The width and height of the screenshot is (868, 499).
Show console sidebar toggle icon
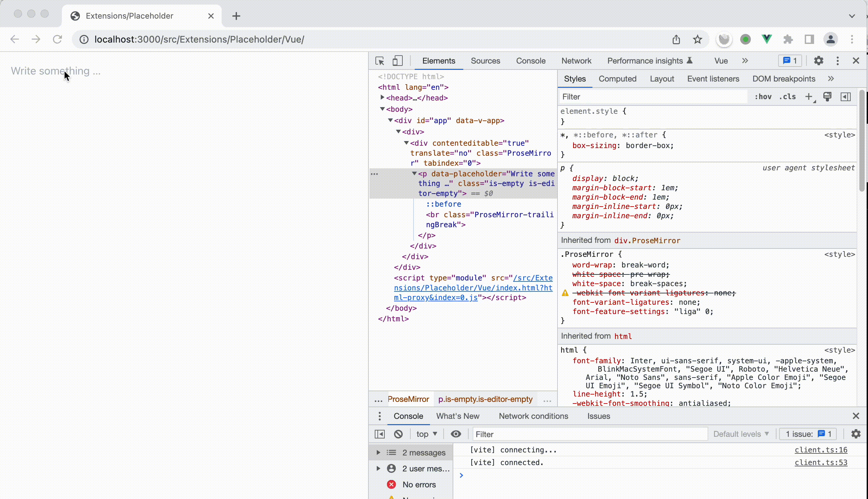click(x=379, y=434)
